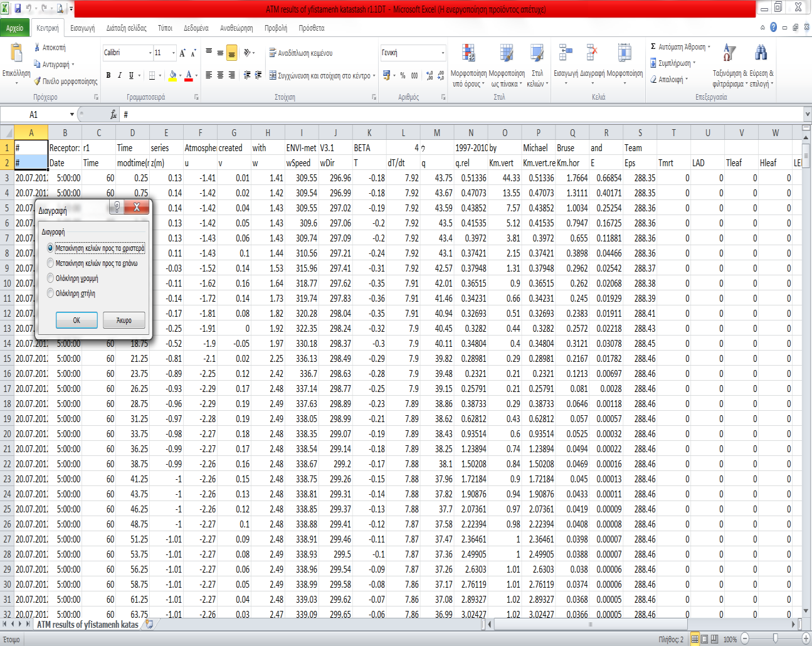The height and width of the screenshot is (646, 812).
Task: Expand the AutoSum (Αυτόματη Άθροιση) dropdown arrow
Action: (x=709, y=47)
